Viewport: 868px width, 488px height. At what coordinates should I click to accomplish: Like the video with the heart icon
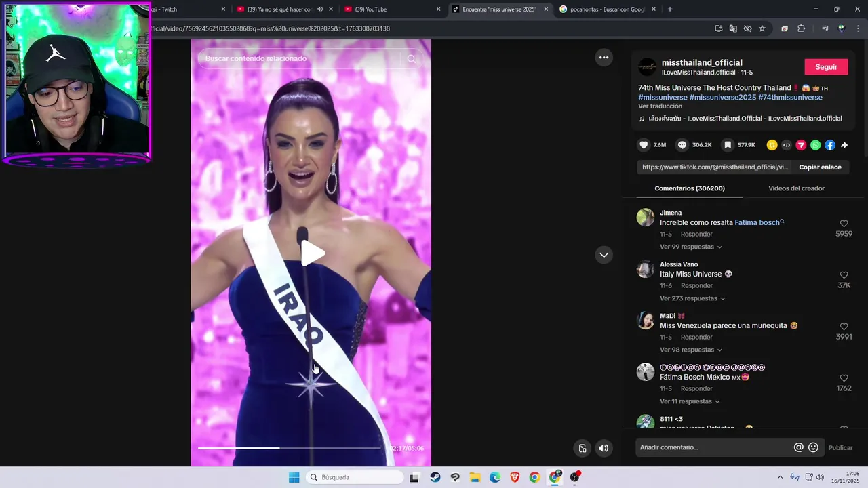pyautogui.click(x=644, y=145)
